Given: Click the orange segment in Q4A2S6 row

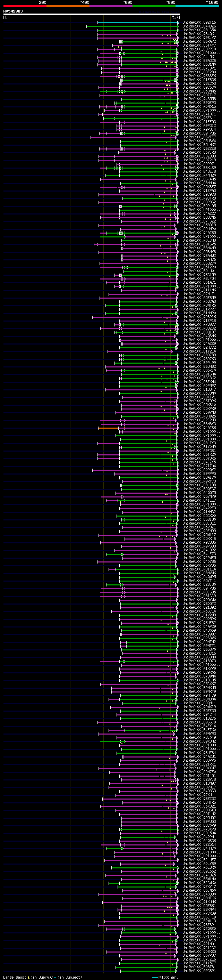Looking at the screenshot, I should click(x=109, y=428).
